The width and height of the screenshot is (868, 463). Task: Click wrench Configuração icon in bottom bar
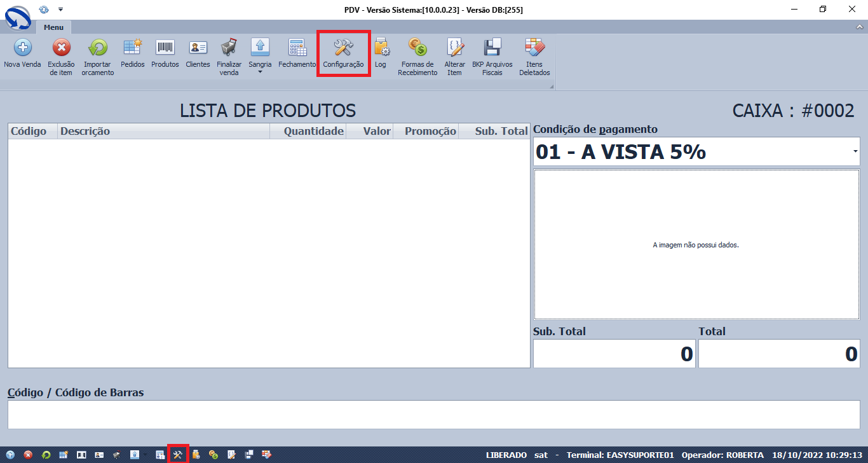178,455
